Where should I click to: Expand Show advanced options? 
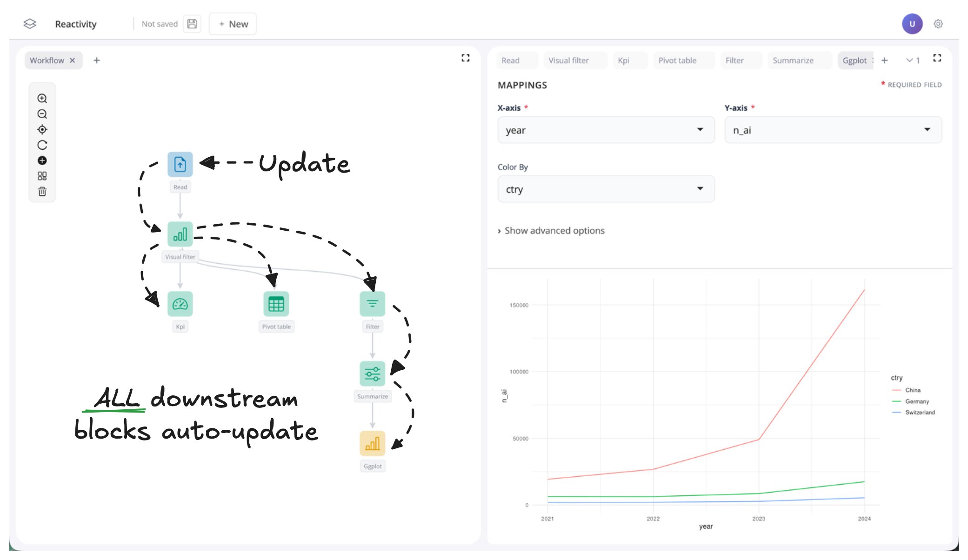(551, 231)
